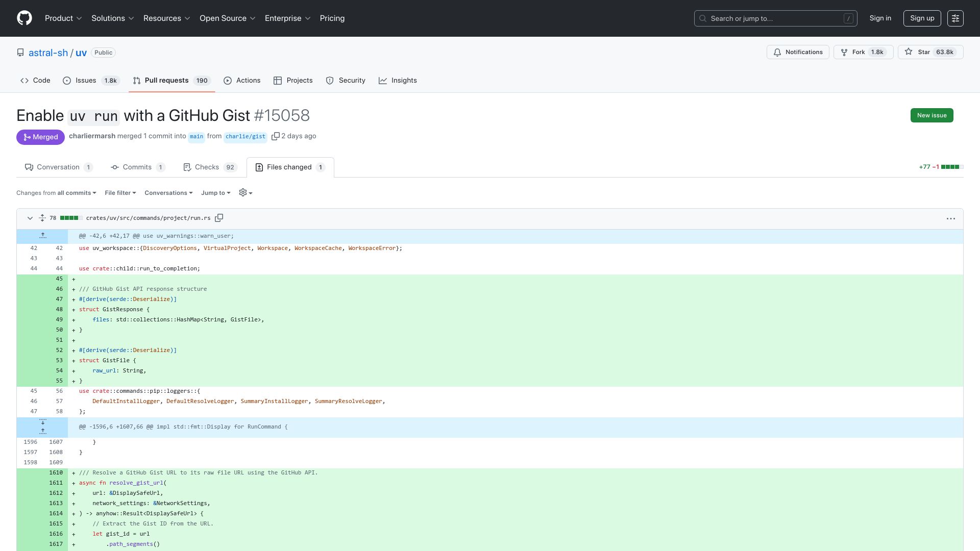
Task: Collapse the run.rs file diff
Action: click(x=30, y=218)
